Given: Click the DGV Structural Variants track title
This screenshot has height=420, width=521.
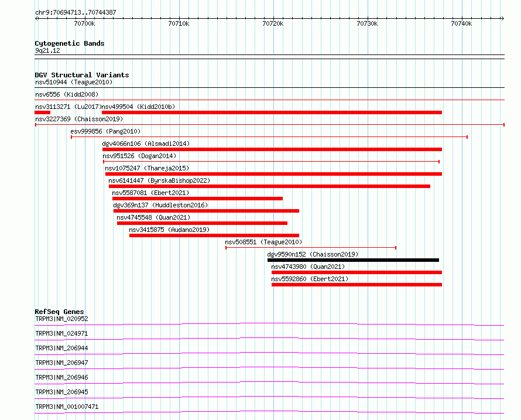Looking at the screenshot, I should coord(82,75).
